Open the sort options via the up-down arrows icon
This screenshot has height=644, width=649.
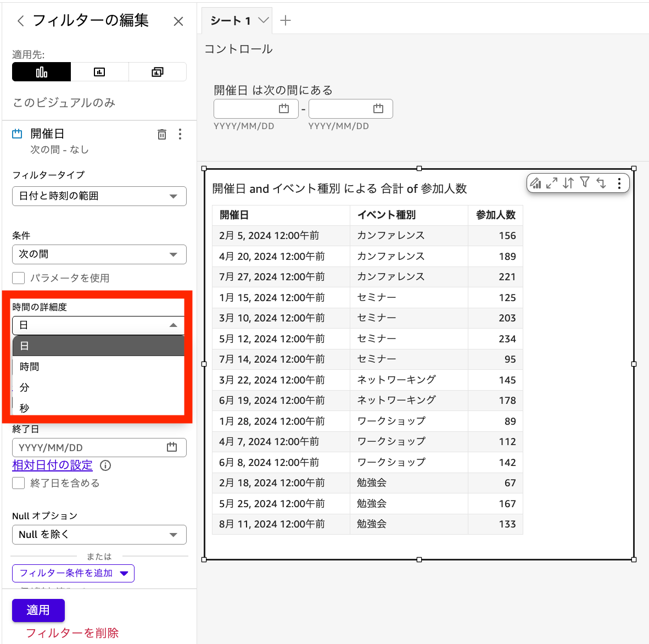click(x=569, y=183)
